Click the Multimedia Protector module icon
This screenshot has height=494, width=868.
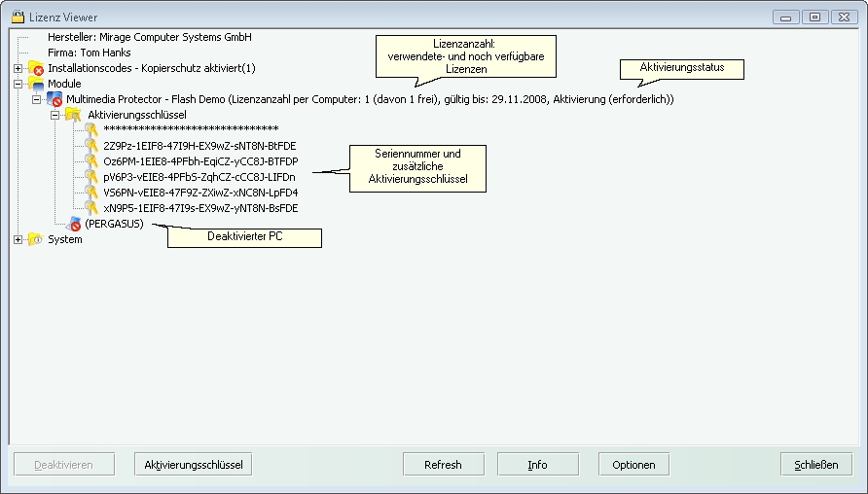pyautogui.click(x=54, y=99)
